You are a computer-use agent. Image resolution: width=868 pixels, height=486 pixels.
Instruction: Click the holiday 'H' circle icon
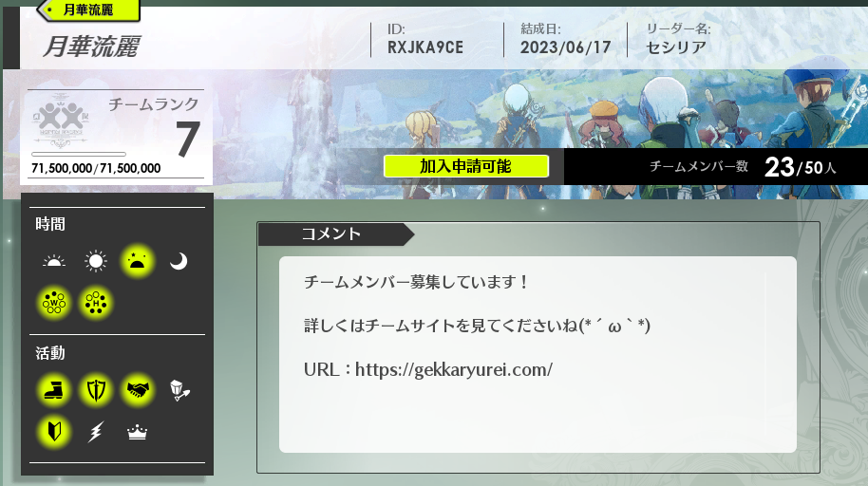click(x=95, y=303)
